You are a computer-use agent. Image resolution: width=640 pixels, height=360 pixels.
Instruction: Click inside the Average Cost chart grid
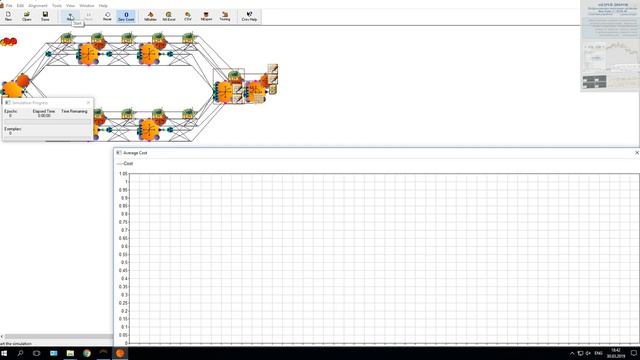[x=384, y=258]
